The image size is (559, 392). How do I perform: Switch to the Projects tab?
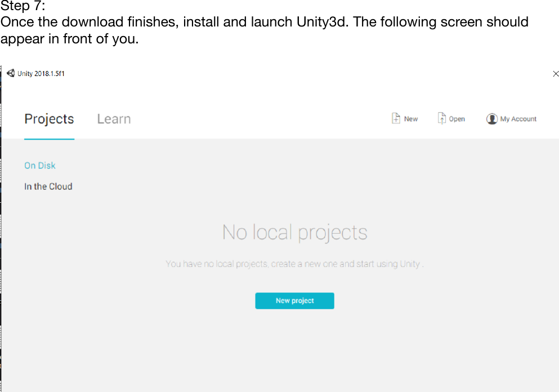[49, 119]
